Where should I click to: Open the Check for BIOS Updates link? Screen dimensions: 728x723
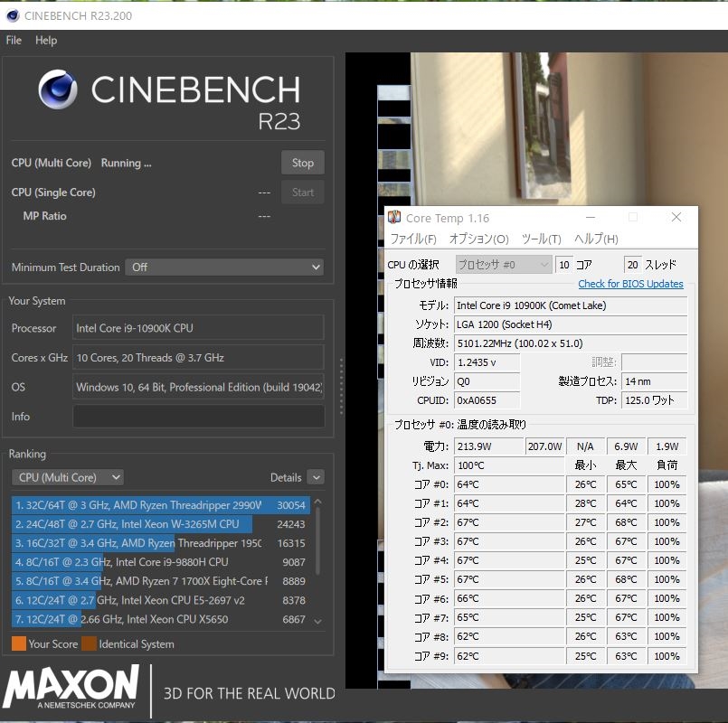(630, 284)
